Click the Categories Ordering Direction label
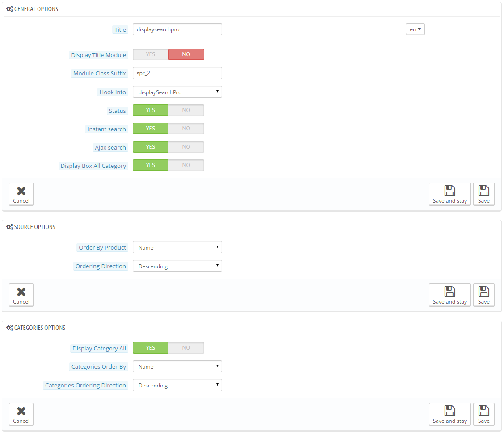 (85, 386)
